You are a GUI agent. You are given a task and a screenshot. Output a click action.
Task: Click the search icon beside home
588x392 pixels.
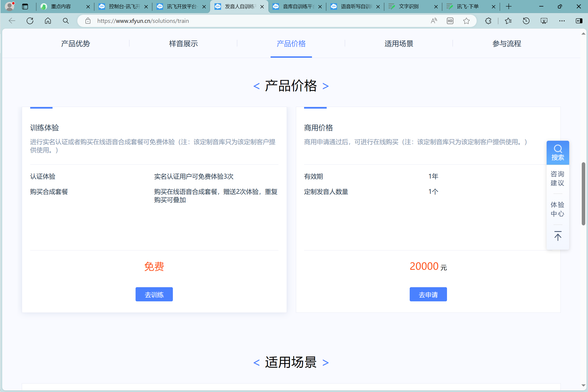click(x=66, y=21)
